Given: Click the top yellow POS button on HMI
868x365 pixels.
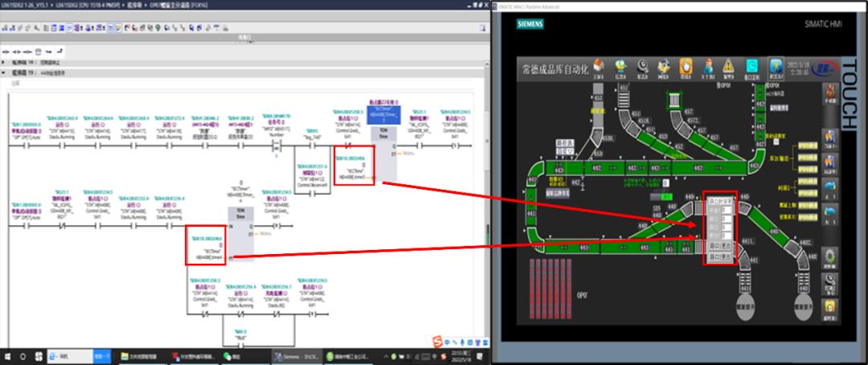Looking at the screenshot, I should (x=807, y=146).
